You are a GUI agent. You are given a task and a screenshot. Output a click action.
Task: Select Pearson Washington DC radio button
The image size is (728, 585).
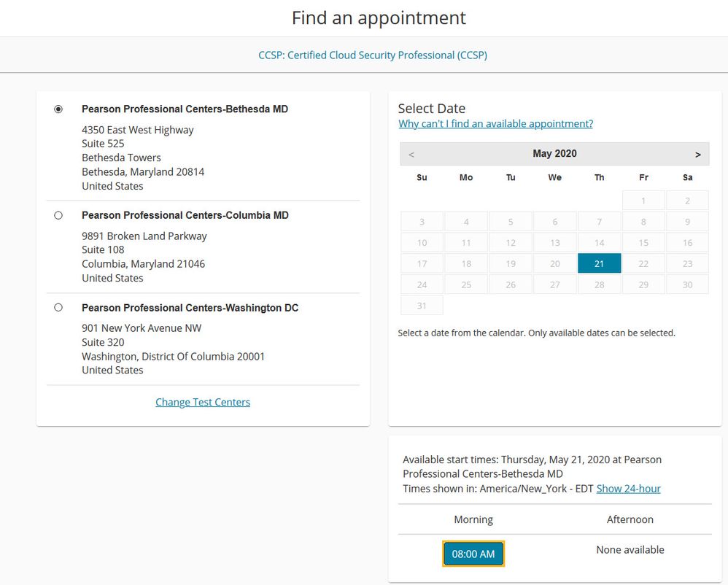tap(58, 308)
